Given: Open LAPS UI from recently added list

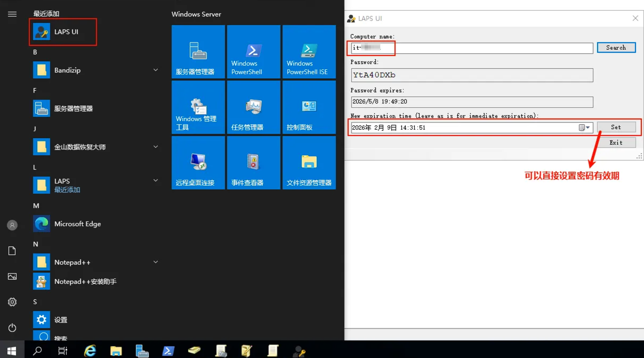Looking at the screenshot, I should coord(63,32).
